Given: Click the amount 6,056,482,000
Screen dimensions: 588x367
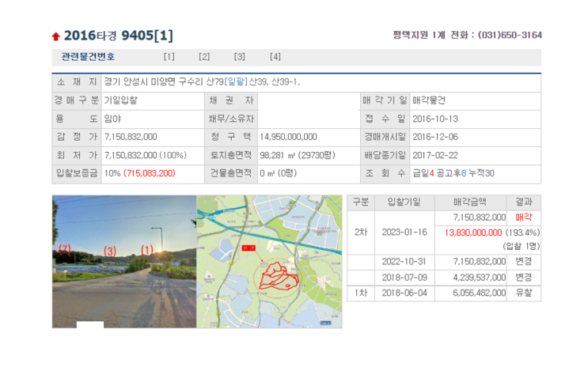Looking at the screenshot, I should pos(480,293).
